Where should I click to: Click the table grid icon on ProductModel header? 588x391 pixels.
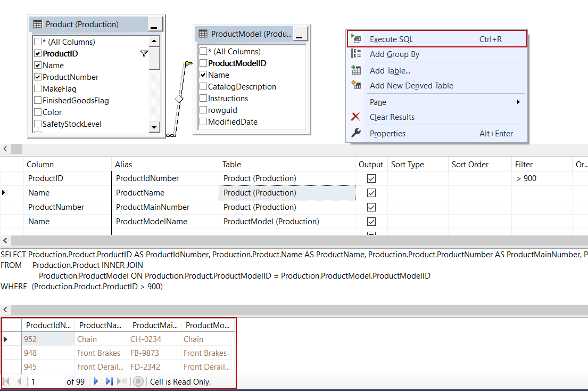206,34
